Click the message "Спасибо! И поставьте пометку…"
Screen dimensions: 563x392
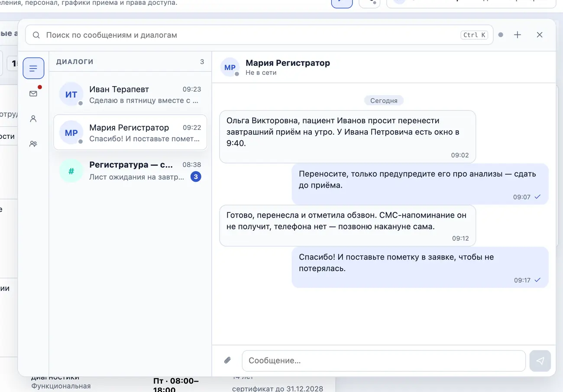click(x=420, y=267)
